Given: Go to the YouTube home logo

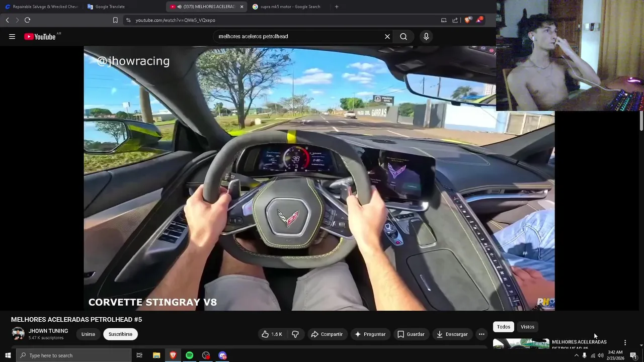Looking at the screenshot, I should pos(40,36).
